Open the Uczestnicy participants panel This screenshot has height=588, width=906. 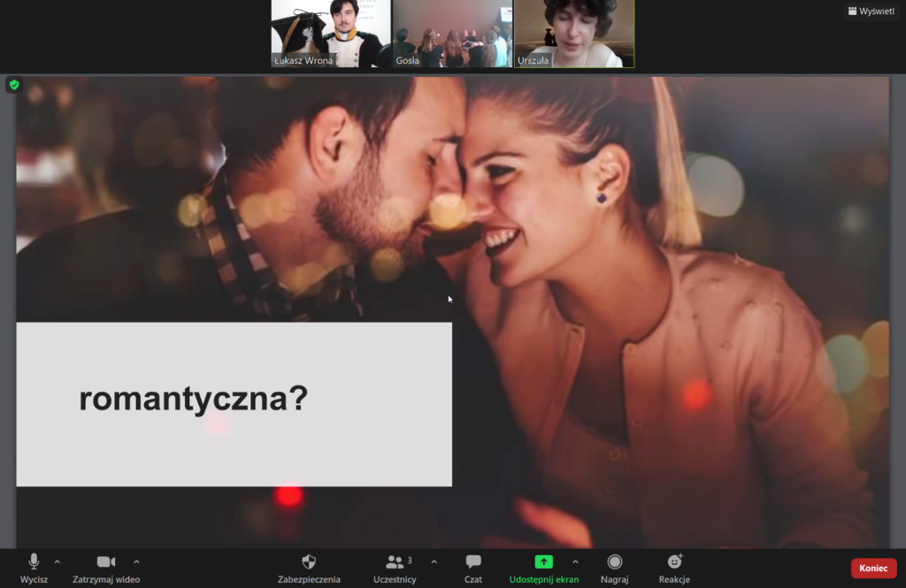pyautogui.click(x=395, y=562)
